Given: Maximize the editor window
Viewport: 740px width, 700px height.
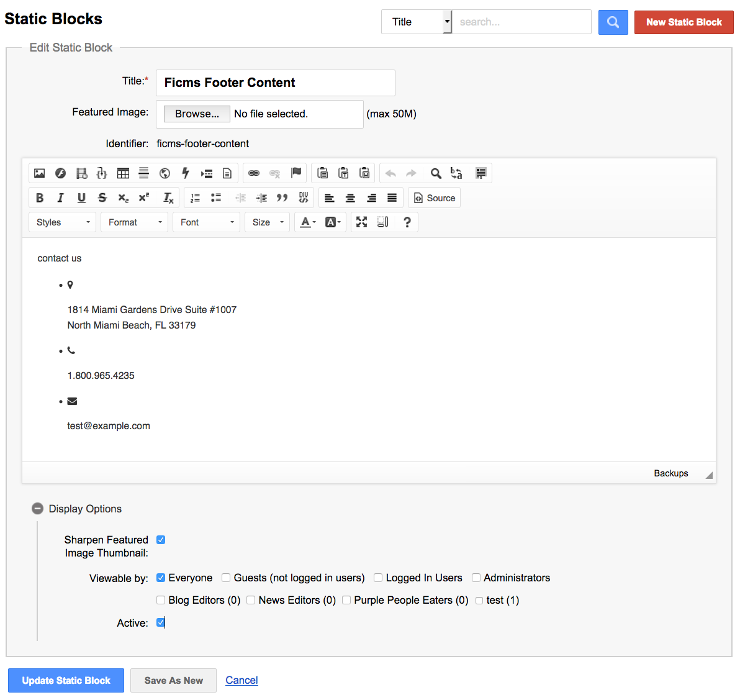Looking at the screenshot, I should (362, 222).
